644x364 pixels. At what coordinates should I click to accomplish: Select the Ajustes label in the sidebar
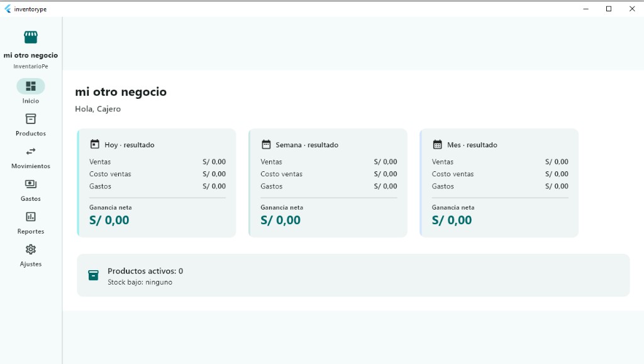click(31, 264)
